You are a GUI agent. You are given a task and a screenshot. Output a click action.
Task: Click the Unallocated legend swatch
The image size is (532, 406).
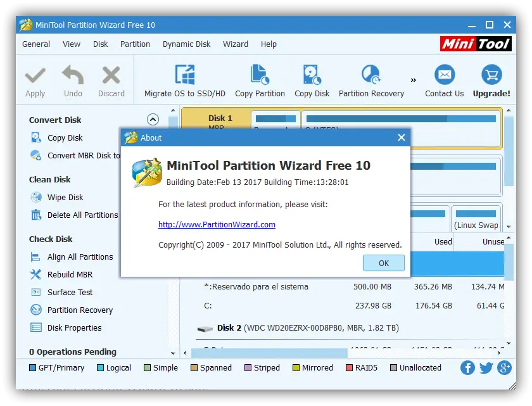point(393,367)
